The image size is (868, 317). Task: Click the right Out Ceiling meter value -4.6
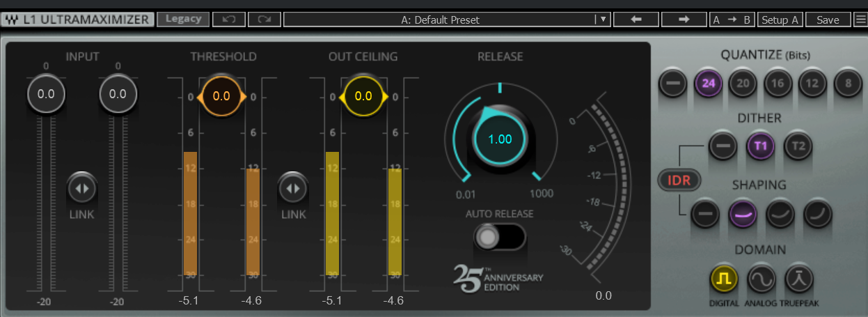394,301
